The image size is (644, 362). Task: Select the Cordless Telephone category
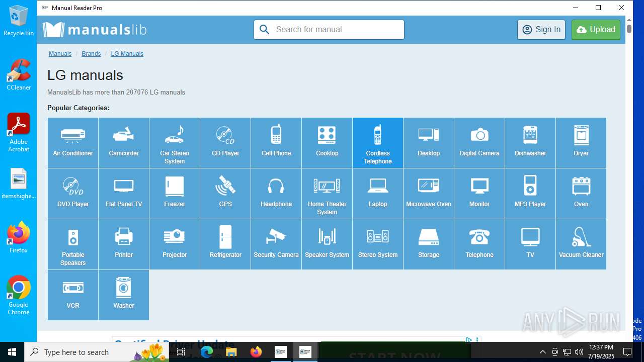pyautogui.click(x=378, y=143)
